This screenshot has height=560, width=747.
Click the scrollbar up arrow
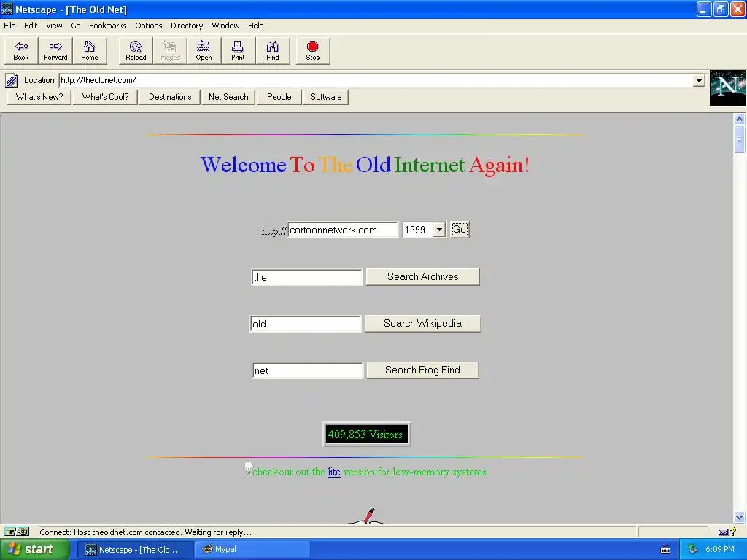[740, 119]
